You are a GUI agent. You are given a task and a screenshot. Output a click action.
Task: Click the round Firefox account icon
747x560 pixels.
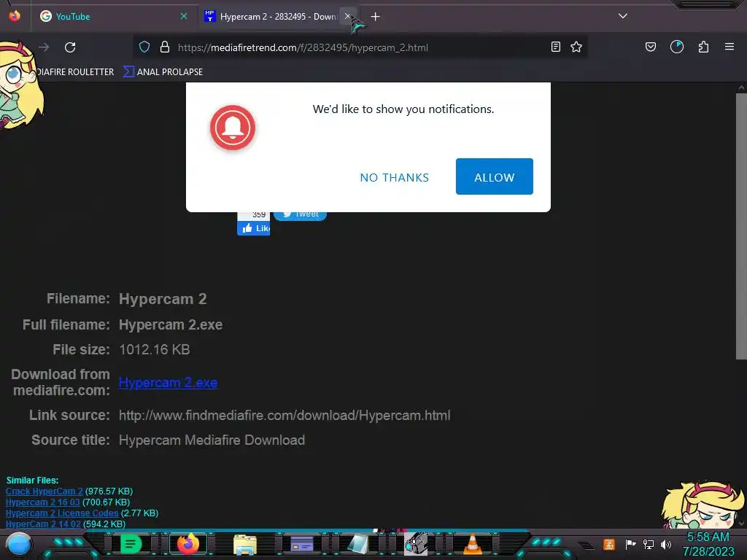tap(677, 47)
